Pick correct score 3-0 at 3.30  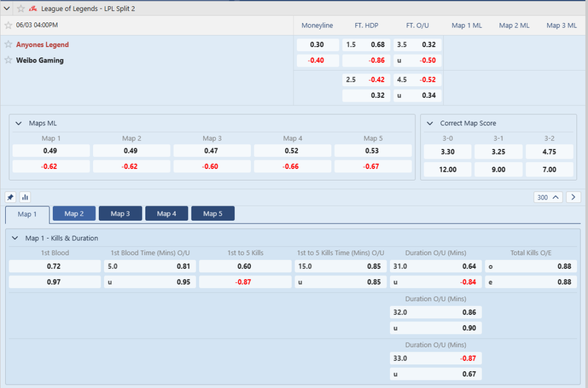(447, 152)
